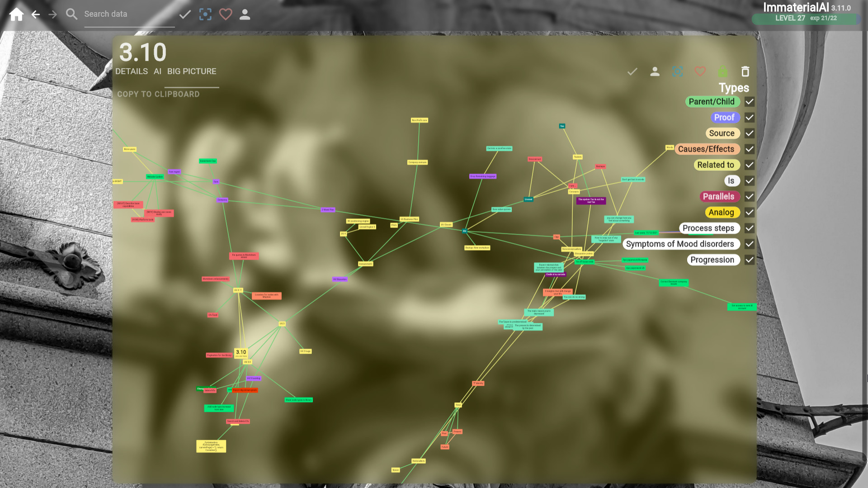The image size is (868, 488).
Task: Disable the Symptoms of Mood disorders checkbox
Action: pyautogui.click(x=749, y=244)
